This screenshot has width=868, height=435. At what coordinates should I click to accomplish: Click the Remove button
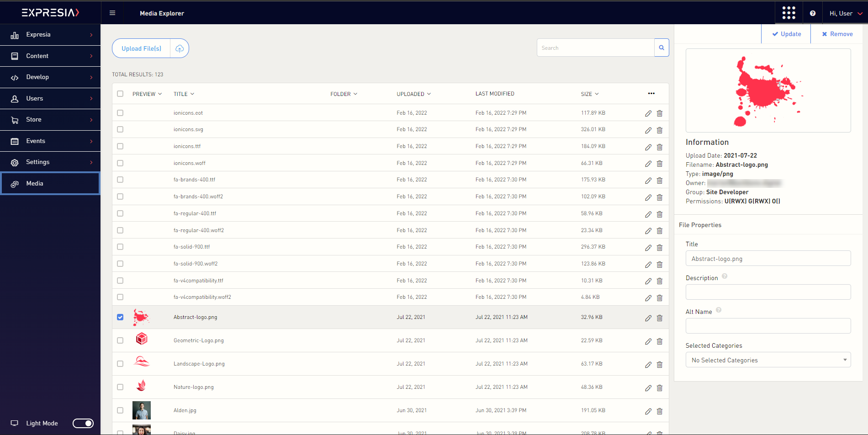tap(837, 34)
